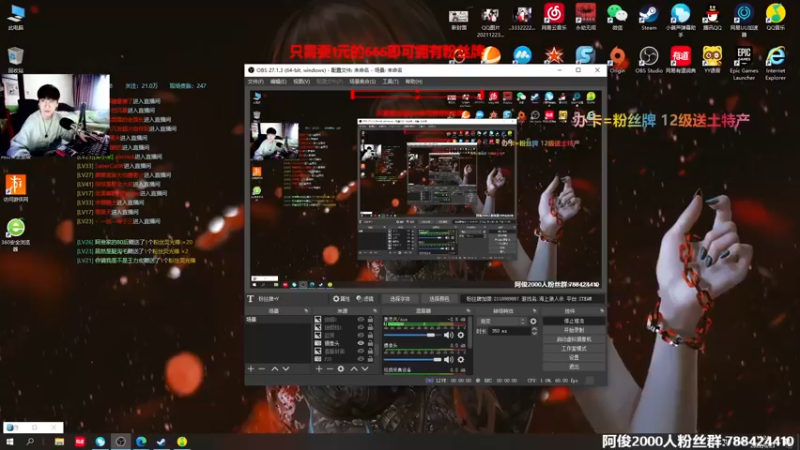This screenshot has width=800, height=450.
Task: Toggle visibility eye of third source row
Action: [x=361, y=335]
